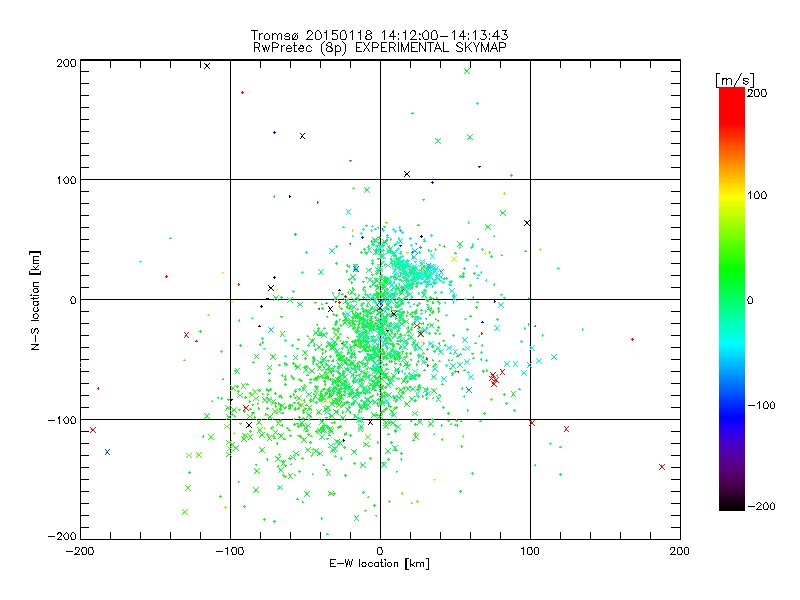The width and height of the screenshot is (800, 600).
Task: Click the x-axis tick label '-100'
Action: point(230,551)
